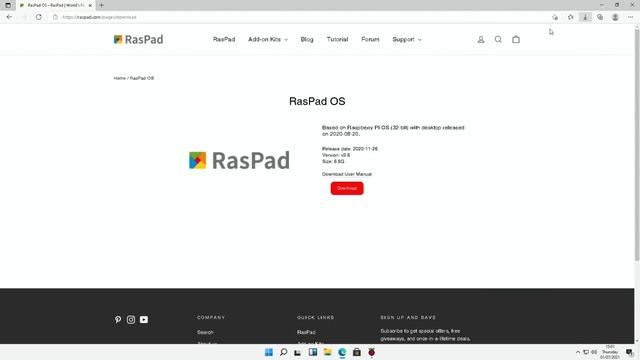Open the footer RasPad quick link
This screenshot has height=360, width=640.
pos(306,332)
